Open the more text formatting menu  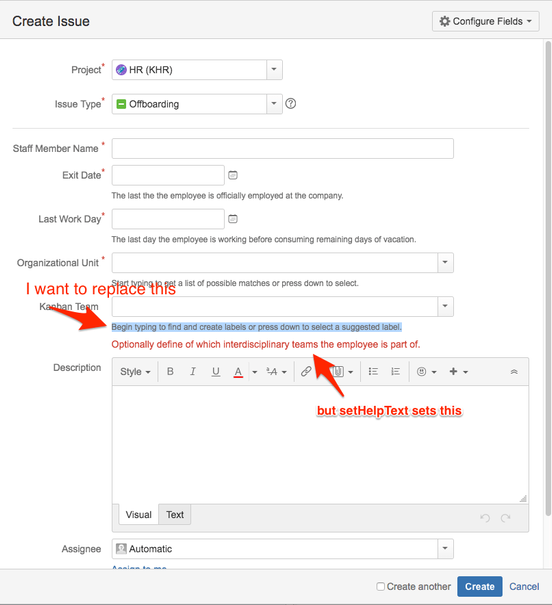pyautogui.click(x=277, y=372)
